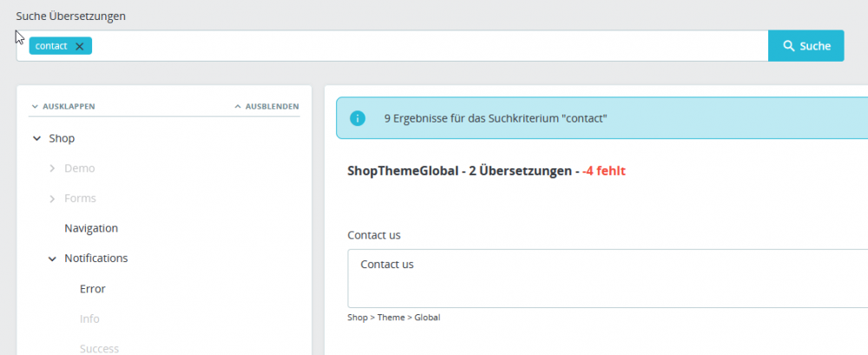Click the info icon in results banner

(357, 118)
